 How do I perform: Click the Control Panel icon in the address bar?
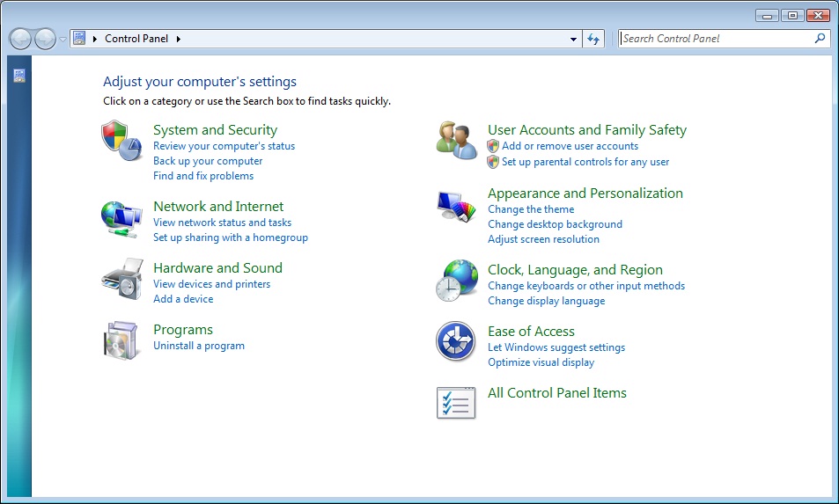click(79, 38)
